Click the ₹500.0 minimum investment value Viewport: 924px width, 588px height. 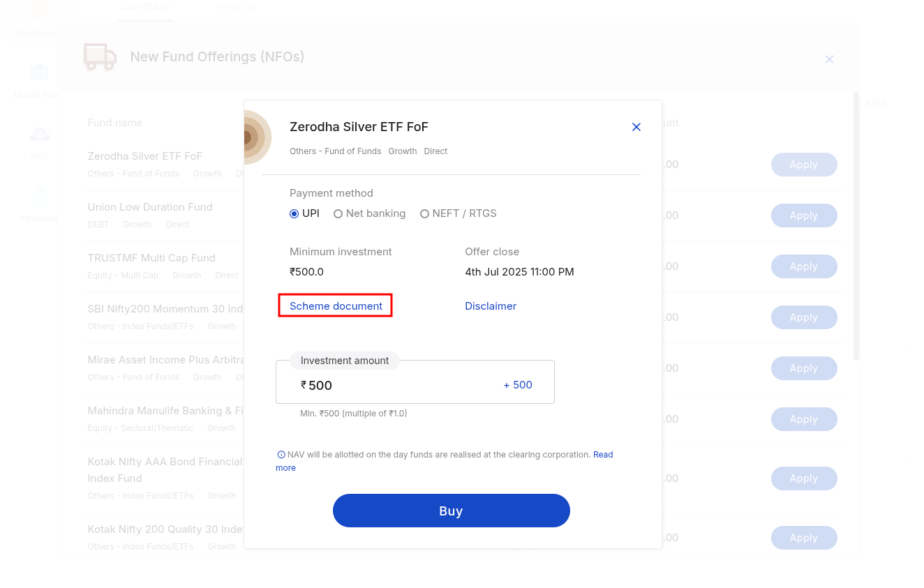307,272
